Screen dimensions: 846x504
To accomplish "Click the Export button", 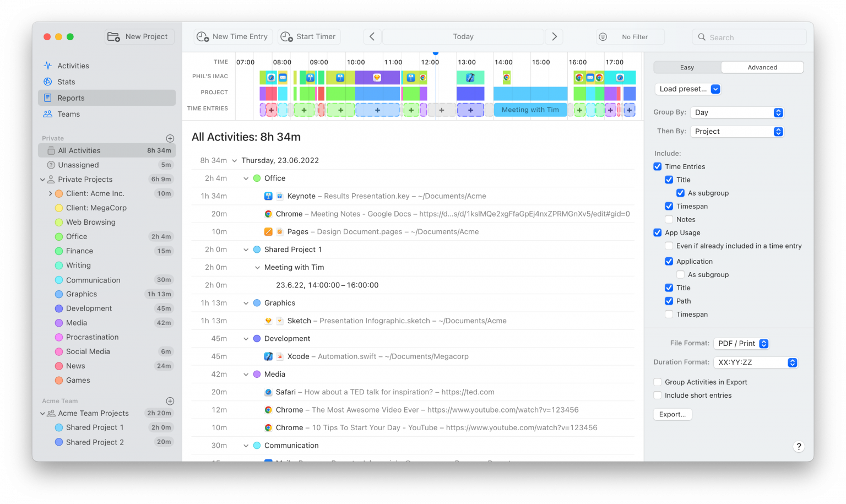I will tap(672, 414).
